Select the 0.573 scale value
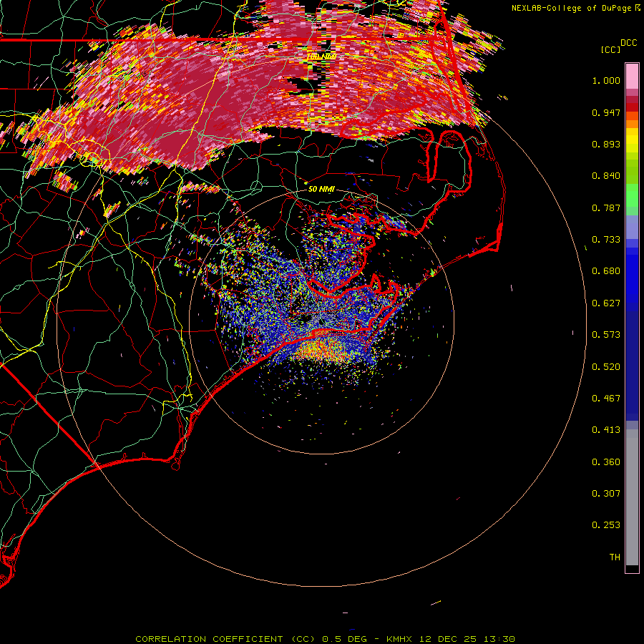Image resolution: width=644 pixels, height=644 pixels. click(x=606, y=335)
